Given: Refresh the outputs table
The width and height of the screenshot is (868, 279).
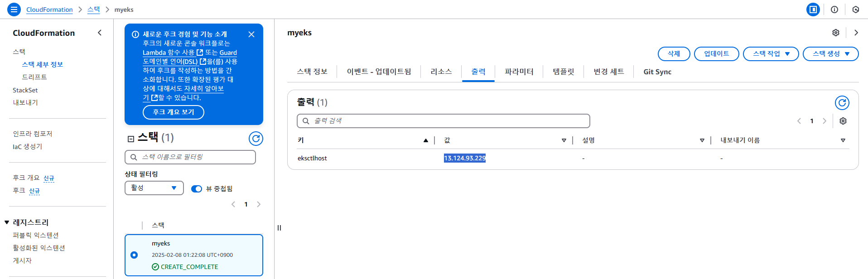Looking at the screenshot, I should pos(842,103).
